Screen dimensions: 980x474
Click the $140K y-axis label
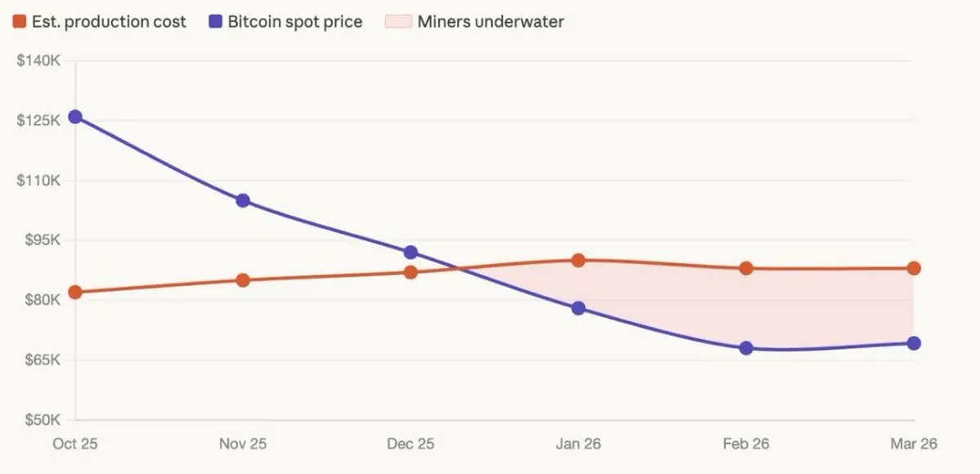38,60
